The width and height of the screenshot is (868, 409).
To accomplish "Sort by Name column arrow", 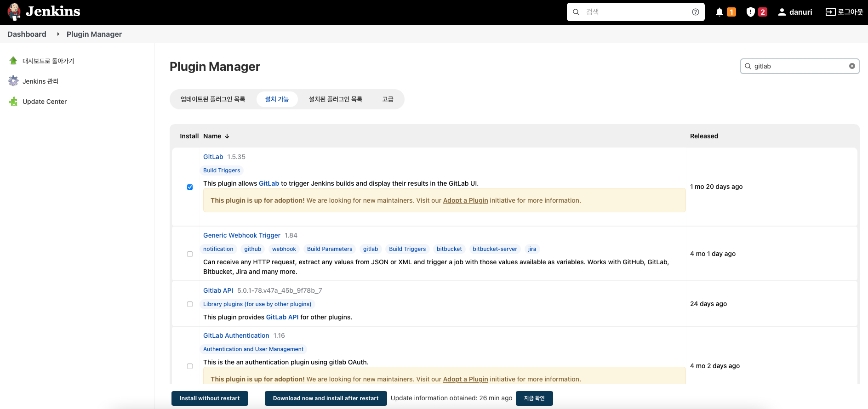I will coord(227,136).
